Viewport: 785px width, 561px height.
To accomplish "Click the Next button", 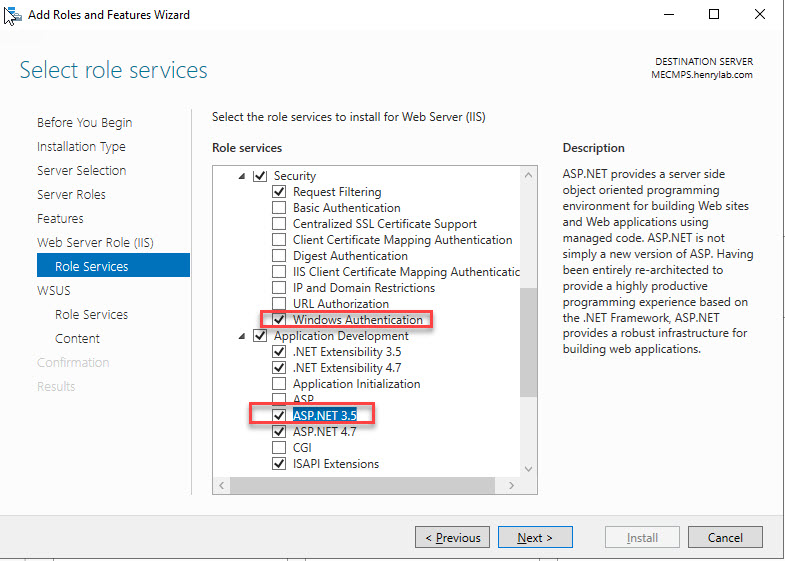I will pos(535,538).
